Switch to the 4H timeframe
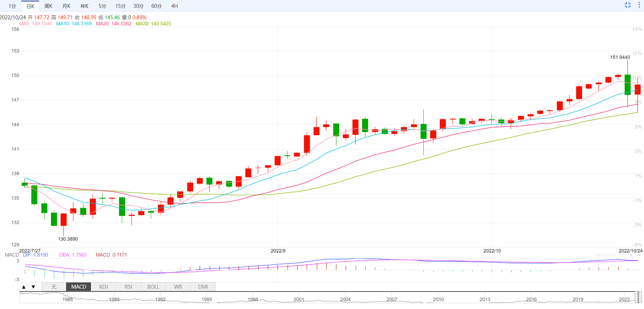Viewport: 644px width, 309px height. coord(174,6)
